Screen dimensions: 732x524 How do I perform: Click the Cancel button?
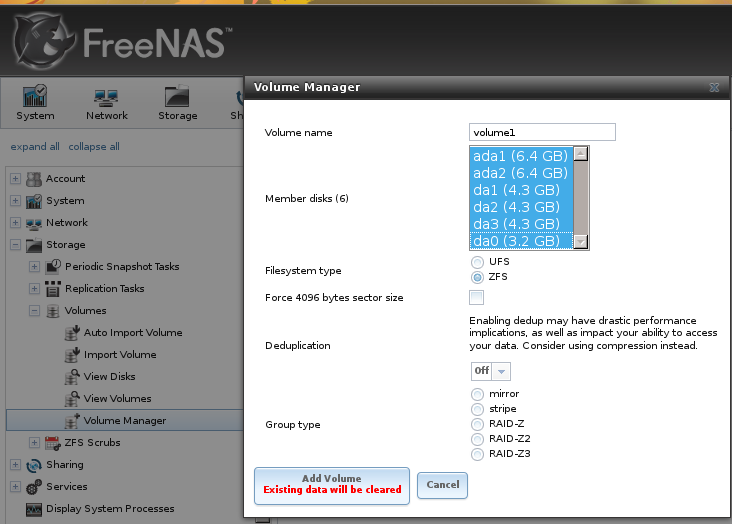(443, 485)
